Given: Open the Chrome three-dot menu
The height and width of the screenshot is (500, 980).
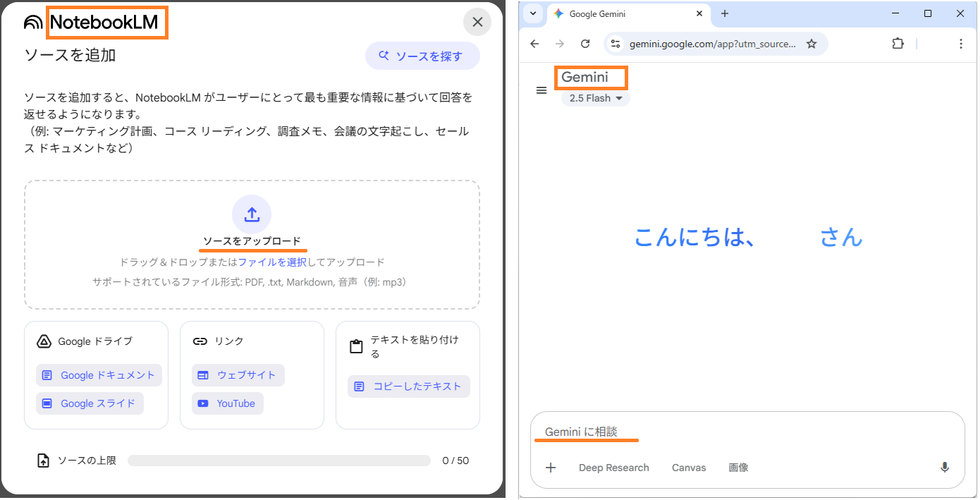Looking at the screenshot, I should (x=961, y=43).
